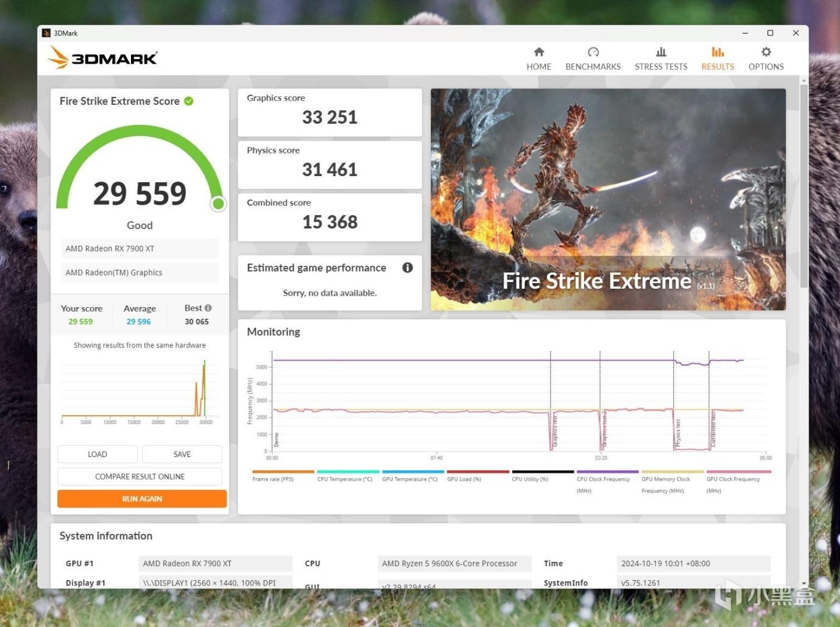The height and width of the screenshot is (627, 840).
Task: Click the Combined test marker in the monitoring chart
Action: click(x=713, y=428)
